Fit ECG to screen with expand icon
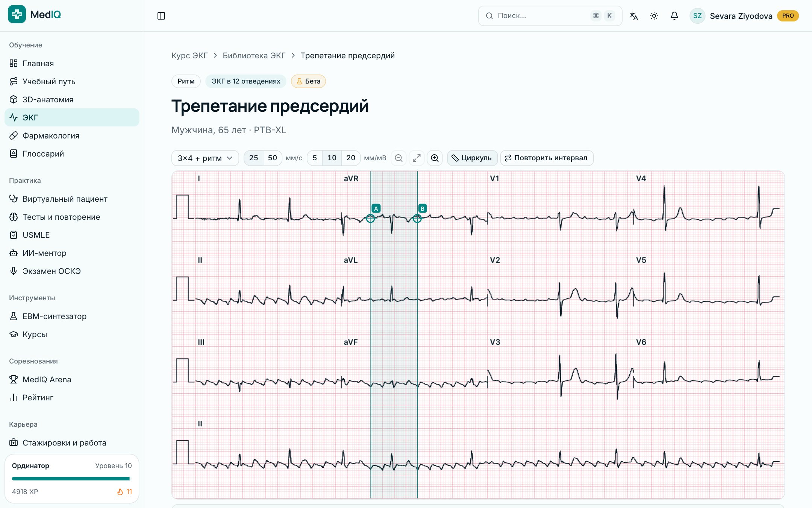 tap(417, 158)
